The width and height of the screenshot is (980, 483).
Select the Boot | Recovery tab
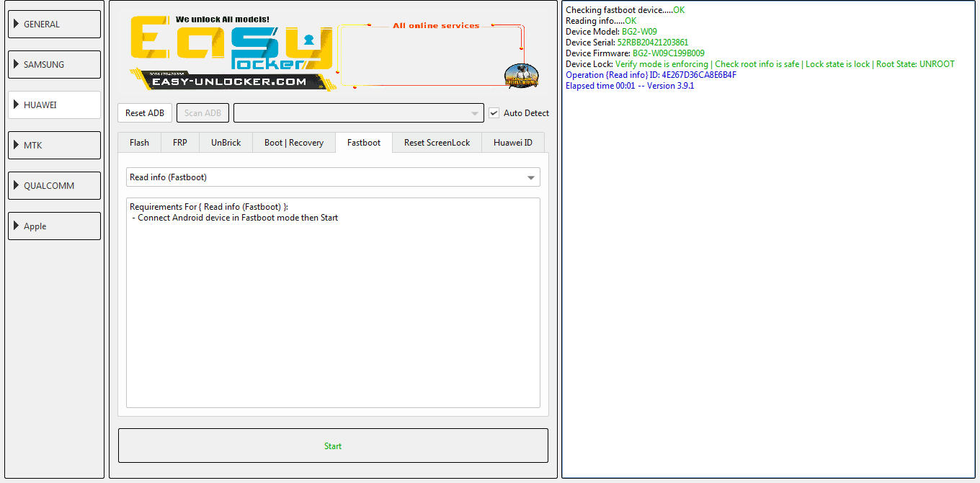pyautogui.click(x=294, y=142)
